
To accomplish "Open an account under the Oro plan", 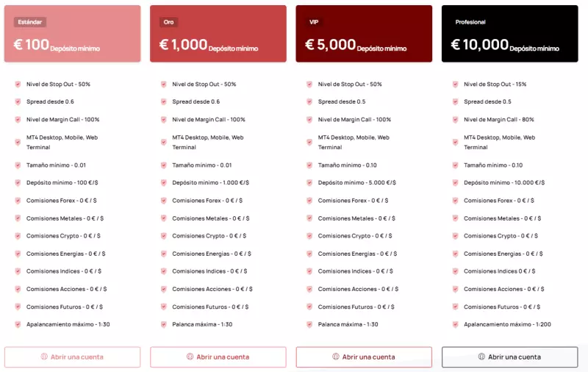I will click(x=218, y=357).
